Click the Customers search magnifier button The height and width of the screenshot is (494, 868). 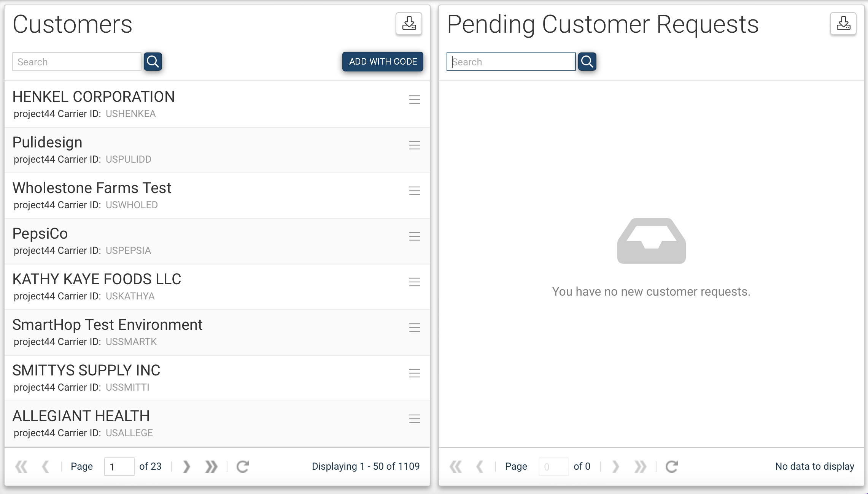pyautogui.click(x=153, y=62)
